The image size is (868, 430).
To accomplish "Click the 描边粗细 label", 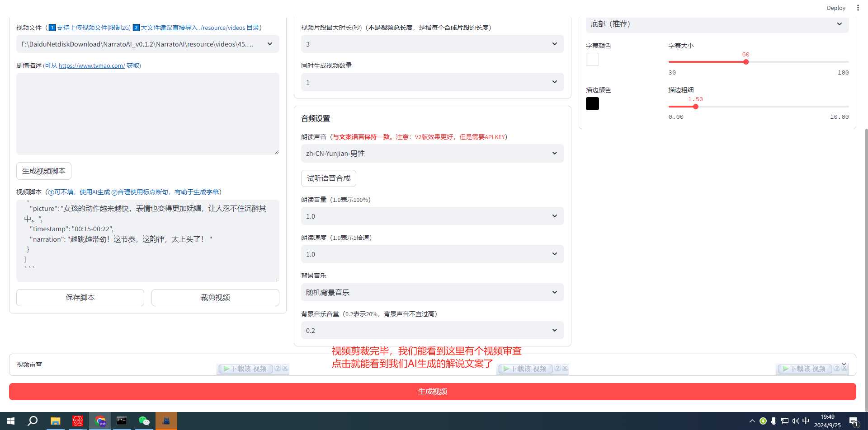I will (x=681, y=90).
